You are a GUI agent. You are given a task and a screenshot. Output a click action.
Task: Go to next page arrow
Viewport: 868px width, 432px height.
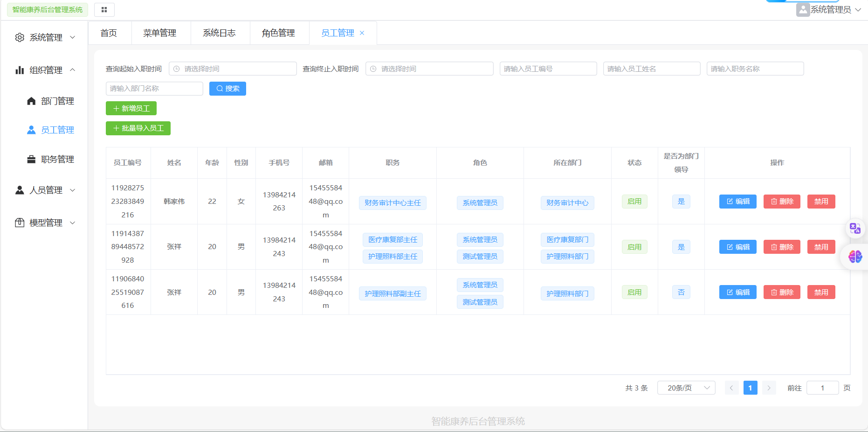pos(769,388)
